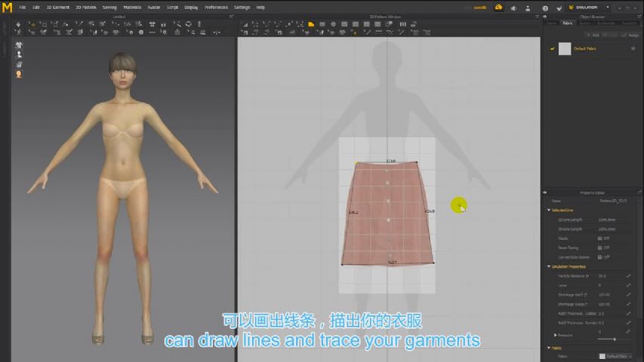Select the skirt pattern piece in 2D window
Screen dimensions: 644x362
[x=388, y=213]
